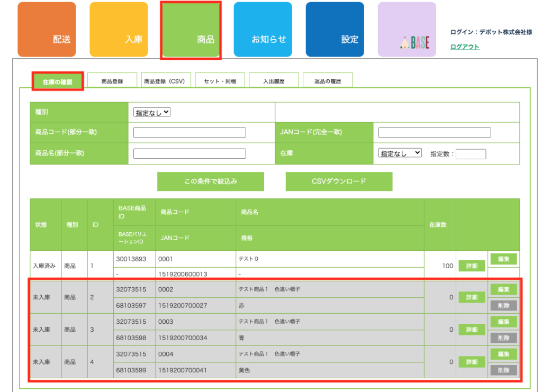Screen dimensions: 542x392
Task: Open the 入出履歴 tab
Action: point(274,81)
